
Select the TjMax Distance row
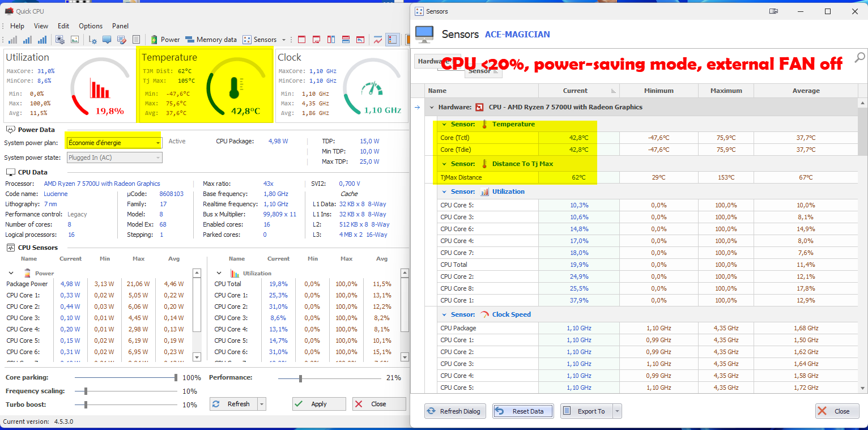(x=648, y=177)
